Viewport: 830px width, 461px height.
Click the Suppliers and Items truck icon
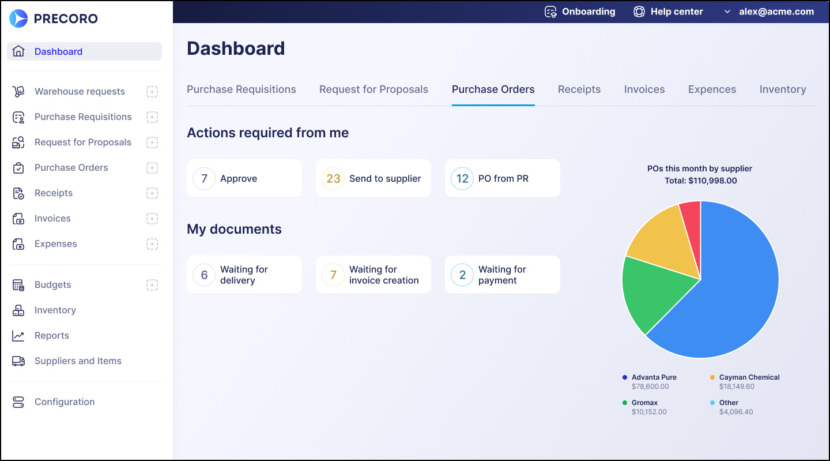(19, 361)
